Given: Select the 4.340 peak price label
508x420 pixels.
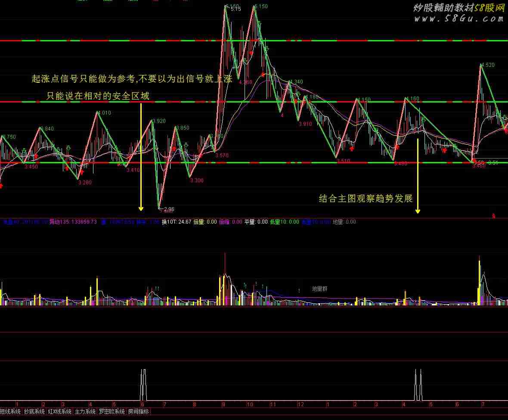Looking at the screenshot, I should pos(296,82).
